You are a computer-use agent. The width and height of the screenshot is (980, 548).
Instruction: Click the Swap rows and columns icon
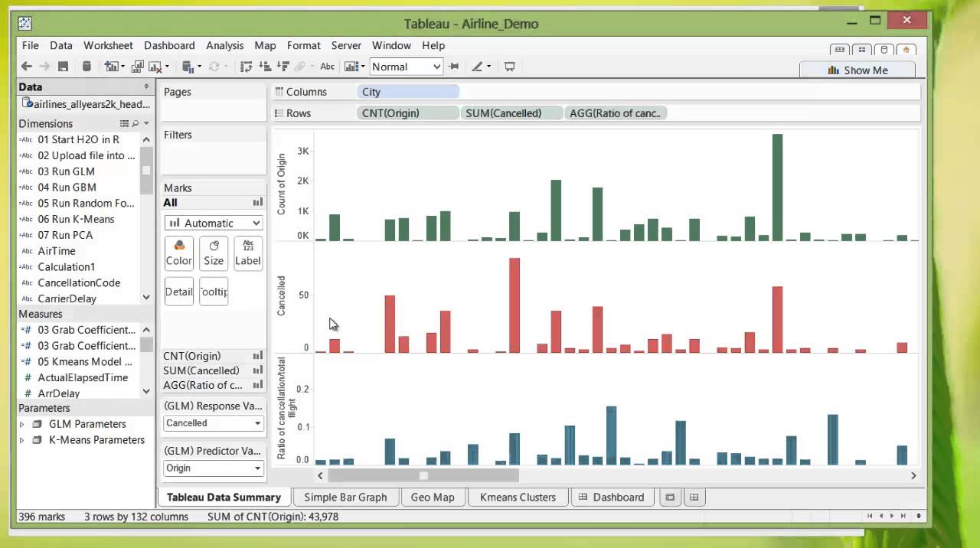246,67
